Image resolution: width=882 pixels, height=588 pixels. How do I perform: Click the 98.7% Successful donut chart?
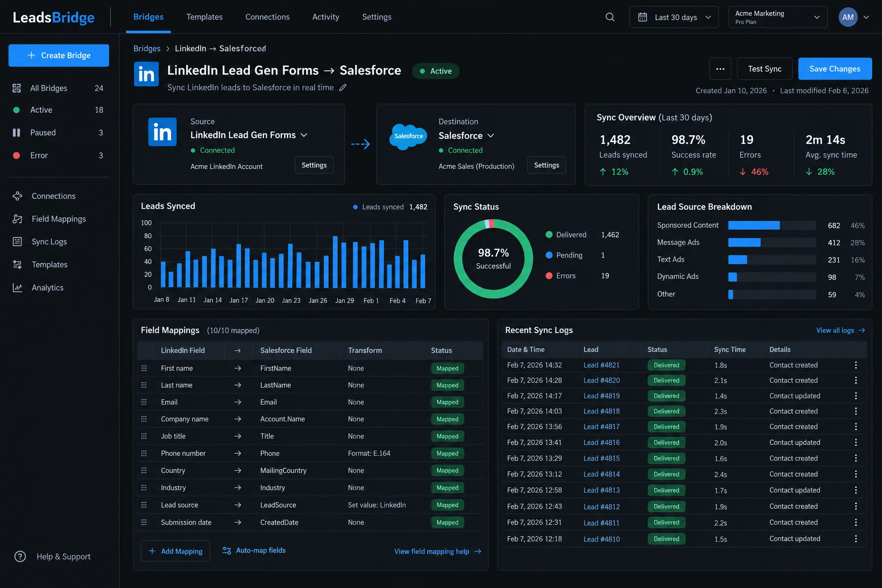493,259
